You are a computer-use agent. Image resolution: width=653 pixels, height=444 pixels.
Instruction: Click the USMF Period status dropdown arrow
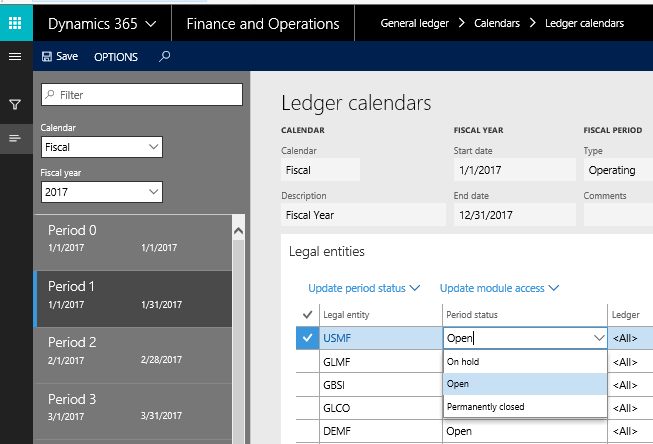[599, 338]
